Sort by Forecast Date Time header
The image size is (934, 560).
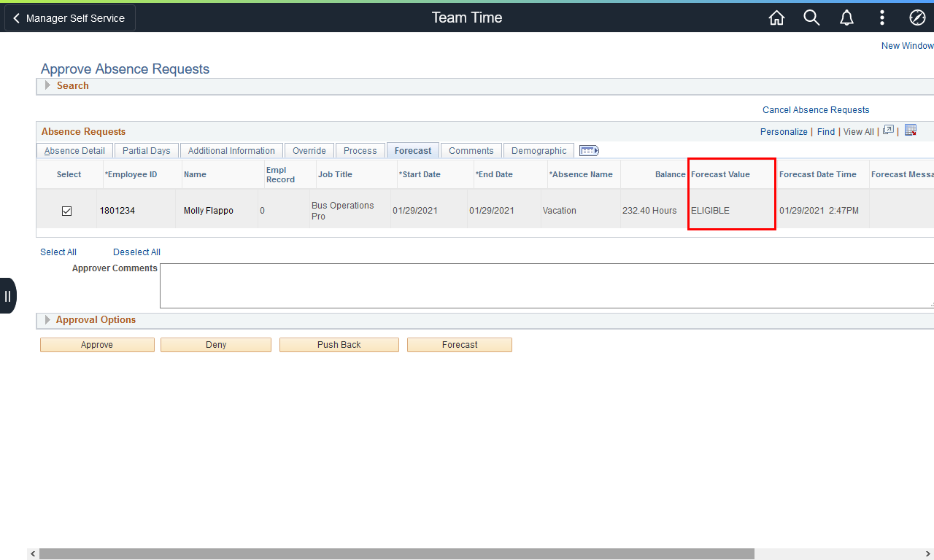tap(818, 175)
